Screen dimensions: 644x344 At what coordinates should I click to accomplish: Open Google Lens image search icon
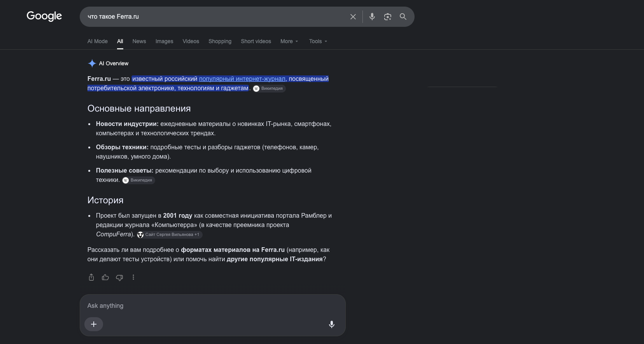click(388, 17)
